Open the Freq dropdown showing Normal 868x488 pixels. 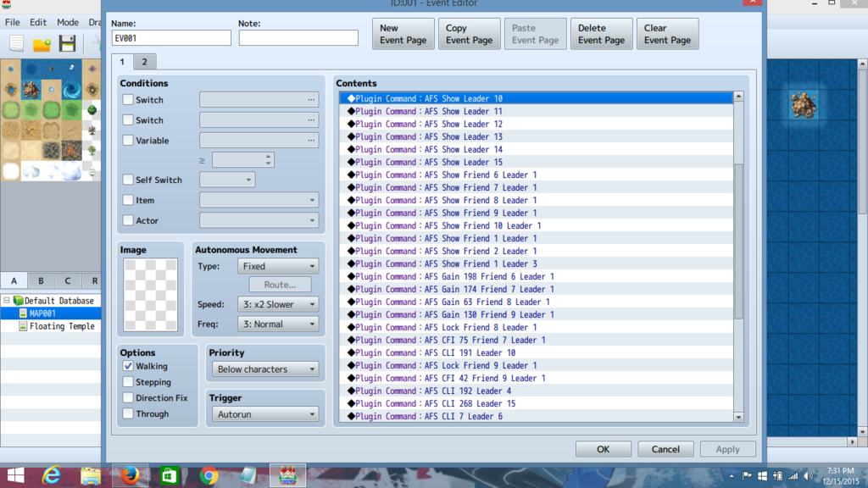(278, 324)
